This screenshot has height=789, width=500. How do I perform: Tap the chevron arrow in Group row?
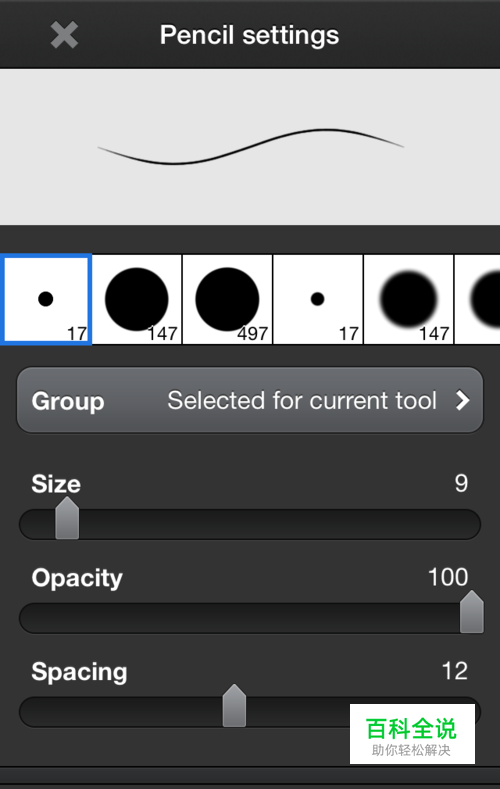[x=463, y=401]
